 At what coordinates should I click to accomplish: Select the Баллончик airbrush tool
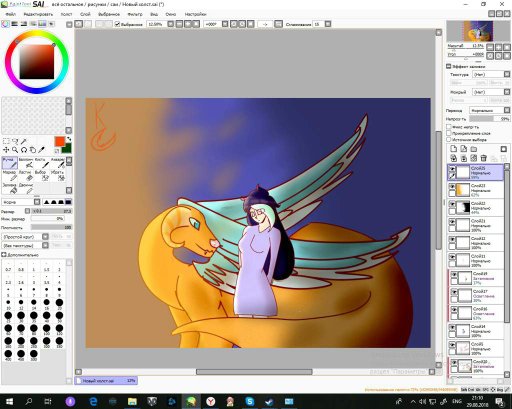[26, 163]
